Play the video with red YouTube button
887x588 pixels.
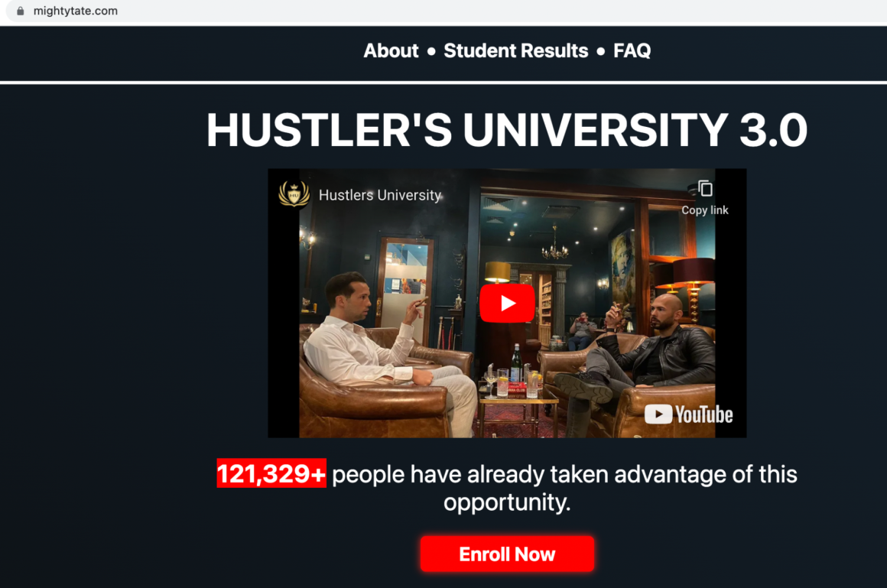click(x=507, y=304)
